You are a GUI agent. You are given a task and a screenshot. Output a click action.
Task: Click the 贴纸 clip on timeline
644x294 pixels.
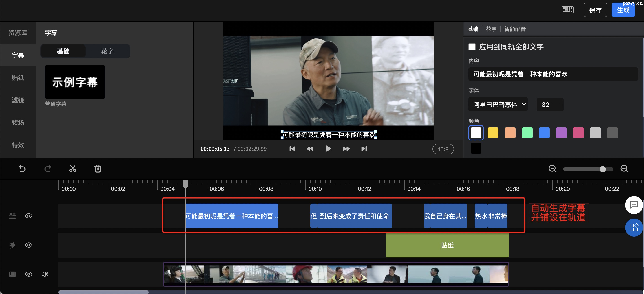447,245
